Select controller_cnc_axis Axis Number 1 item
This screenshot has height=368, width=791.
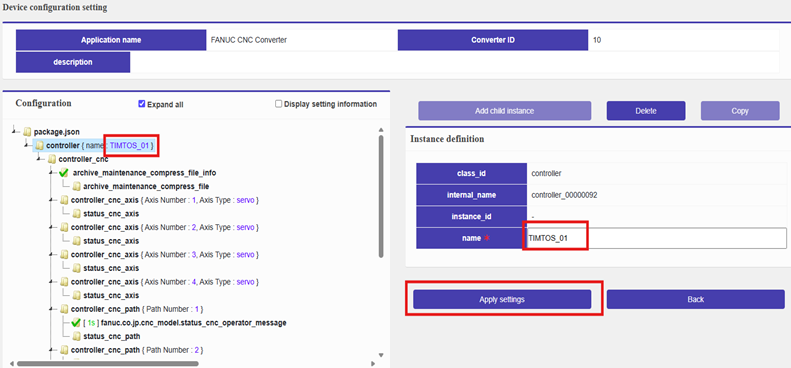coord(164,200)
